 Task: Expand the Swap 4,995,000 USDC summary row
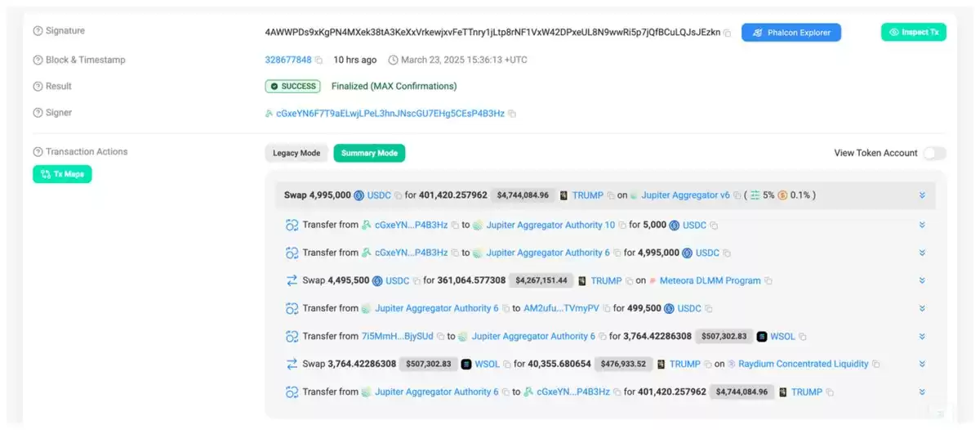[x=922, y=195]
